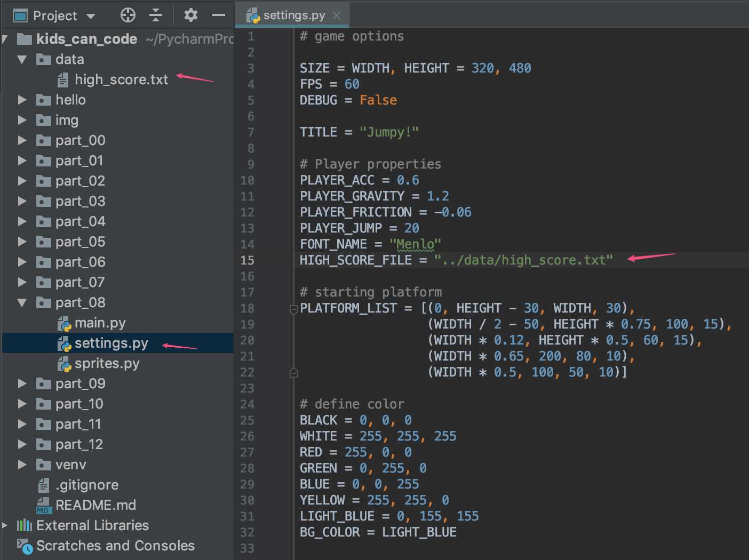This screenshot has height=560, width=749.
Task: Click the HIGH_SCORE_FILE path string
Action: tap(523, 260)
